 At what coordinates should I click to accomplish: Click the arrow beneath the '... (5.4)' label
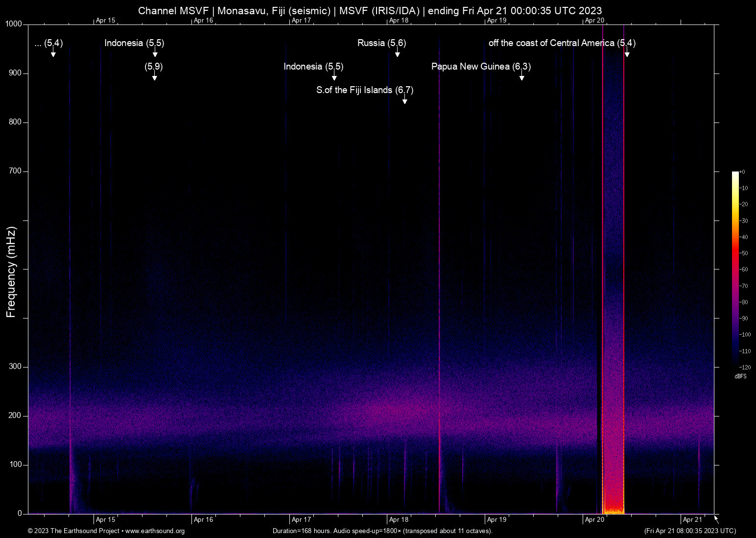pos(53,53)
